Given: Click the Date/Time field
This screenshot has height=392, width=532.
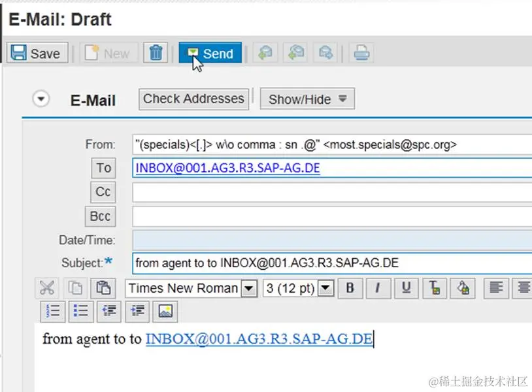Looking at the screenshot, I should click(332, 240).
